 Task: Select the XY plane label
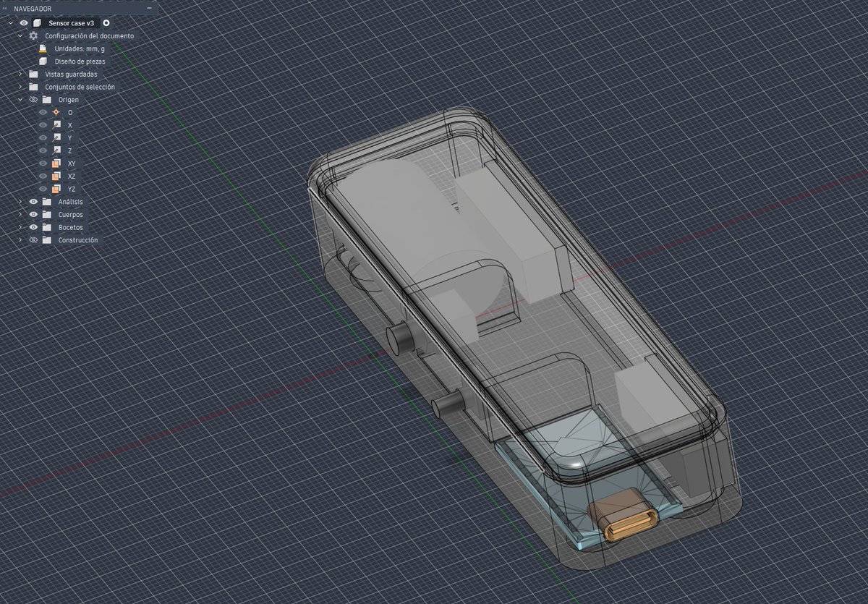(72, 163)
